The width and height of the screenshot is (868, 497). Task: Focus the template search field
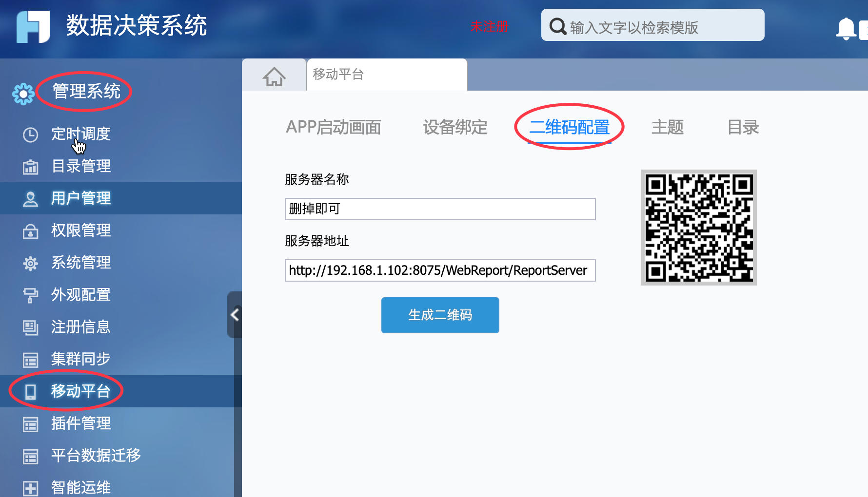(652, 25)
